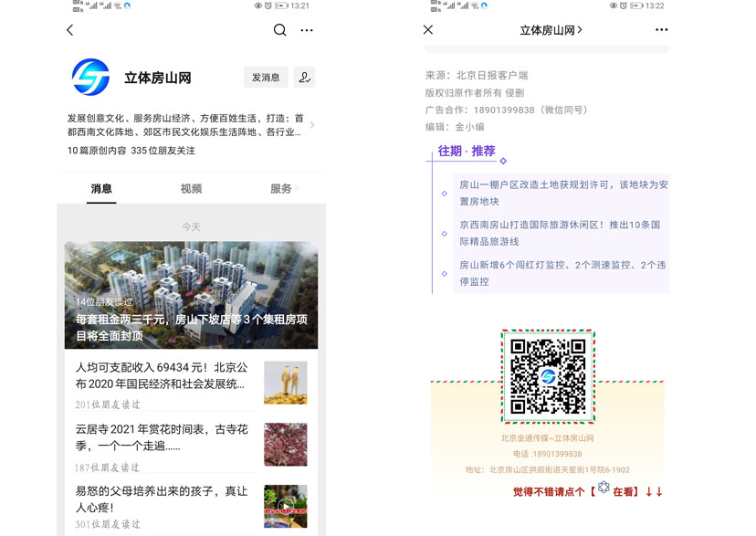This screenshot has width=756, height=536.
Task: Open the cherry blossom thumbnail
Action: click(x=286, y=445)
